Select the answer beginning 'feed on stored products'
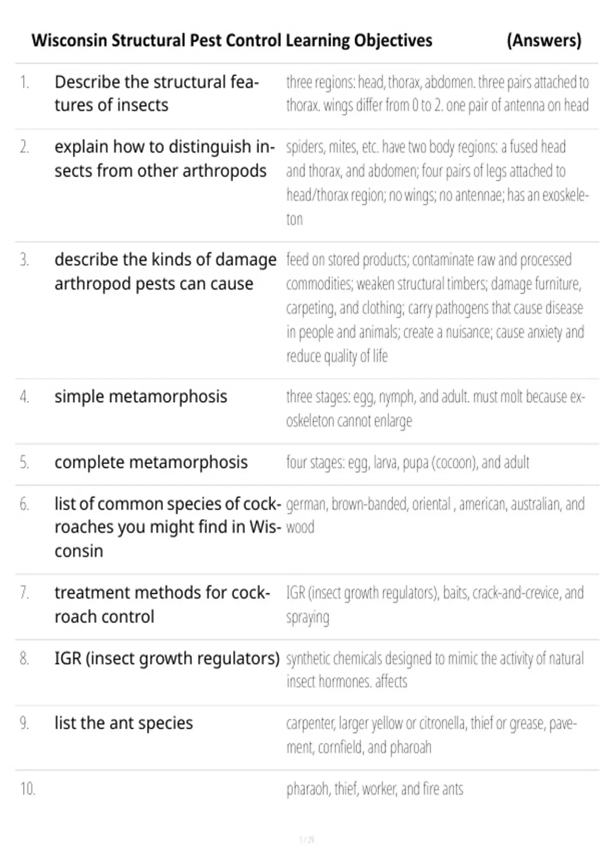613x868 pixels. 435,308
